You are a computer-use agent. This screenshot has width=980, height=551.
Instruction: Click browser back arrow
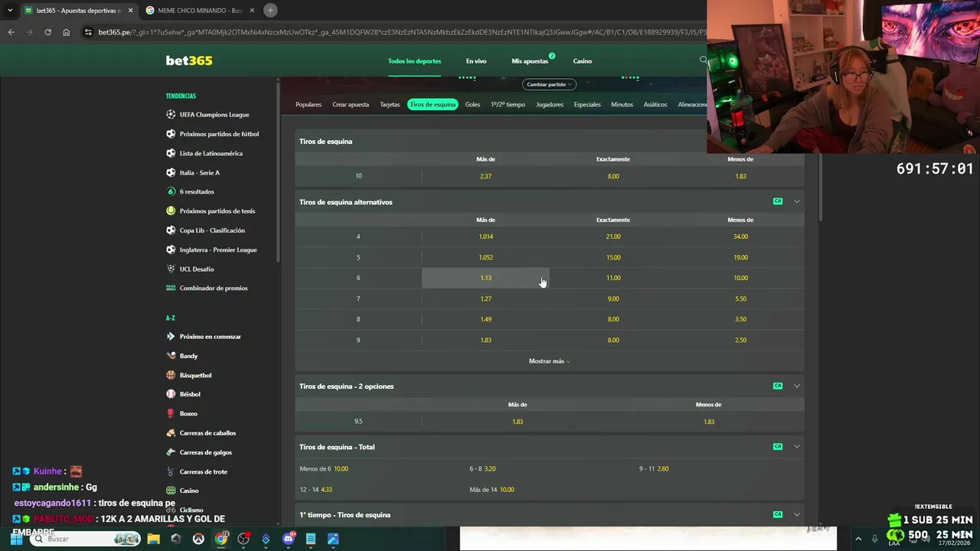(11, 32)
